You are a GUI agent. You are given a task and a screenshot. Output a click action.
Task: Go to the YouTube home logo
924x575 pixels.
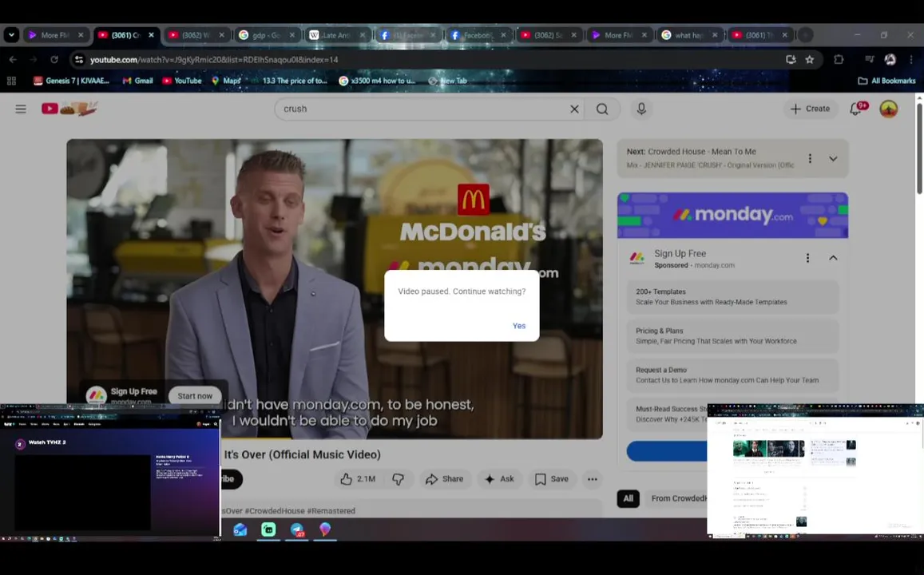coord(69,109)
